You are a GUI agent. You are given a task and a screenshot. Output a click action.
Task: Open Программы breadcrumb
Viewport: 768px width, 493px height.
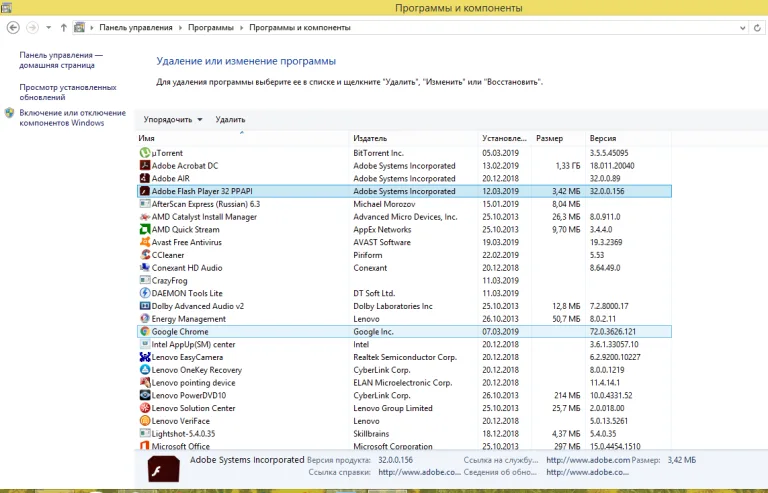pyautogui.click(x=211, y=28)
